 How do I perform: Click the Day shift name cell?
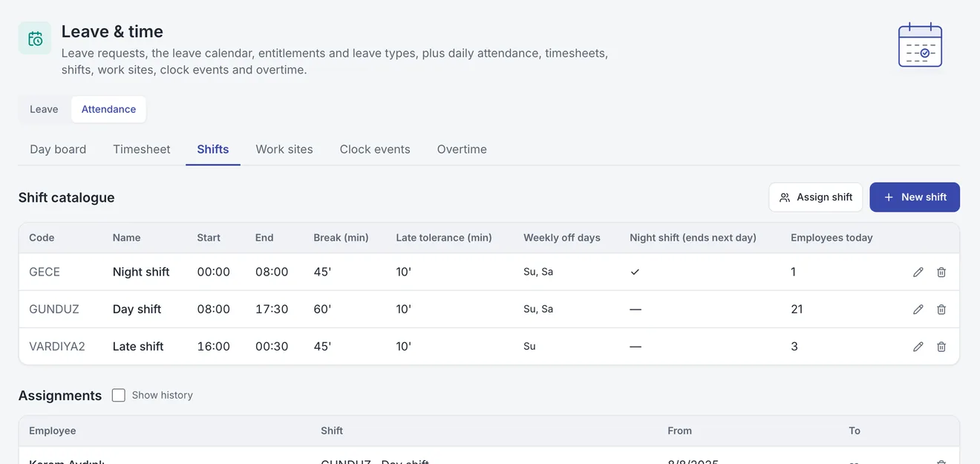click(137, 309)
